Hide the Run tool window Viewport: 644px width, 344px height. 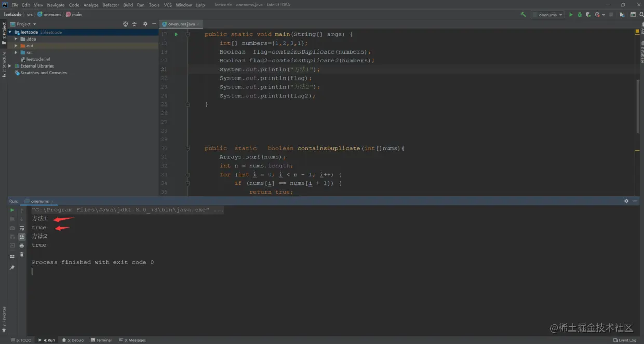click(635, 201)
